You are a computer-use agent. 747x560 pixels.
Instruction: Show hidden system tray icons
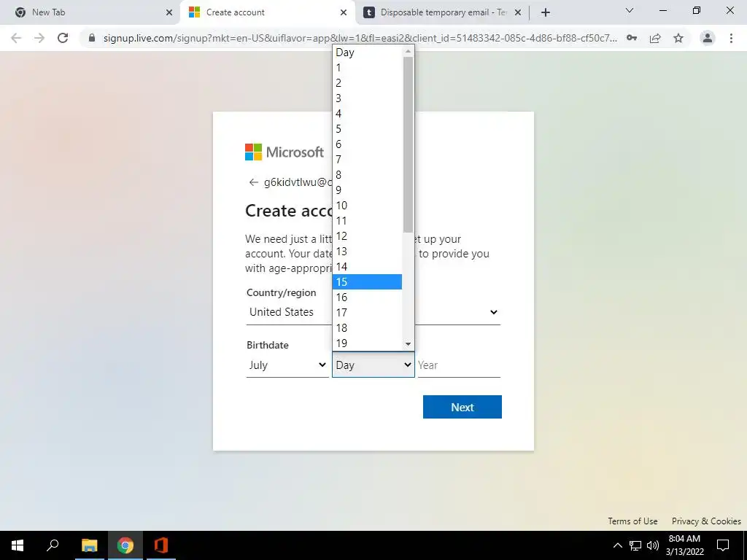click(617, 545)
